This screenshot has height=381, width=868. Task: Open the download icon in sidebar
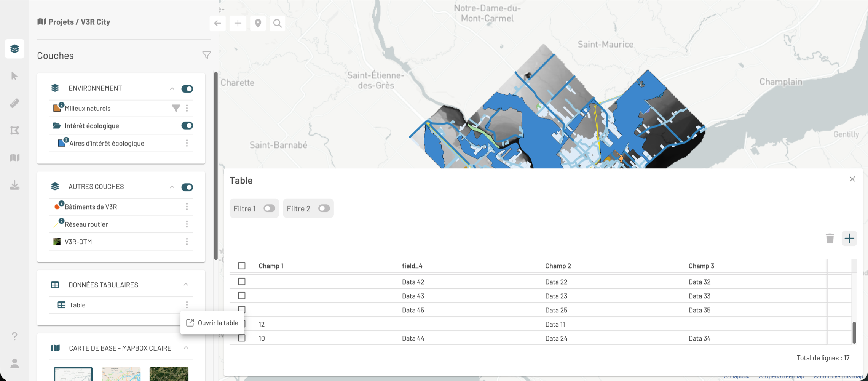pos(14,185)
